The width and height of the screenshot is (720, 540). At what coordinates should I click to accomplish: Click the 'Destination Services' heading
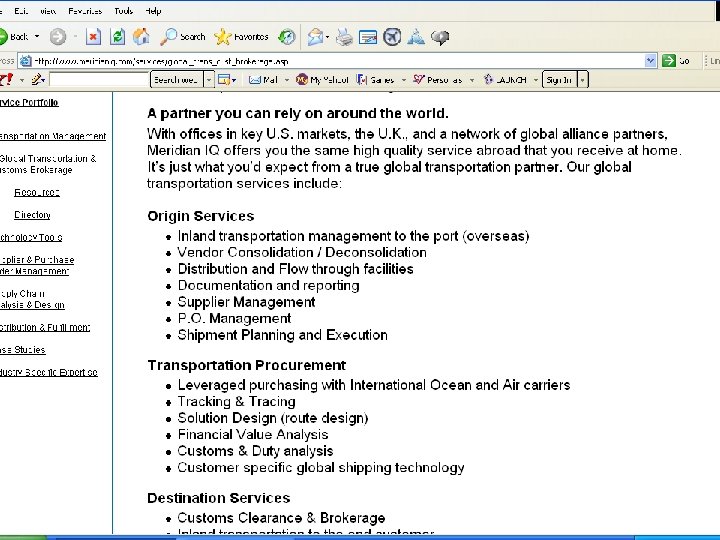coord(219,498)
